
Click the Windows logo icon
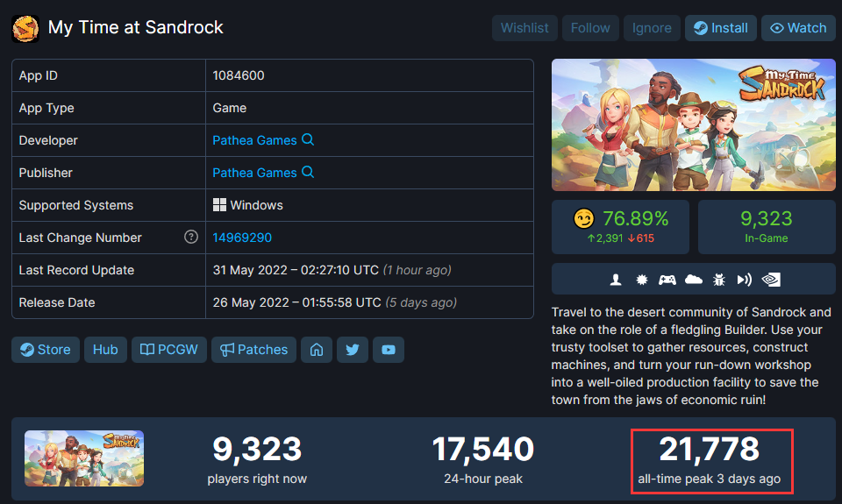point(219,205)
